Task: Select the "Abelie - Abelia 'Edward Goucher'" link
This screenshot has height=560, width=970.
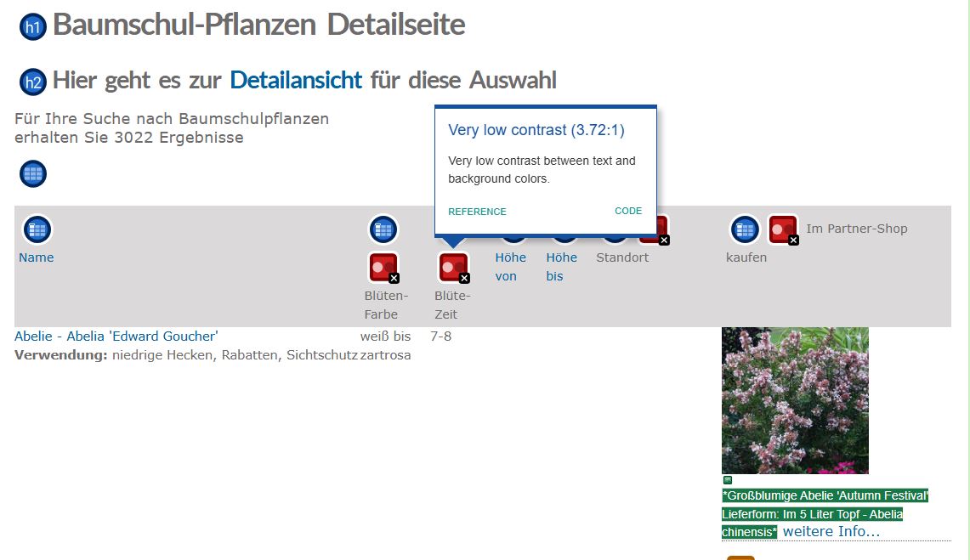Action: click(x=115, y=336)
